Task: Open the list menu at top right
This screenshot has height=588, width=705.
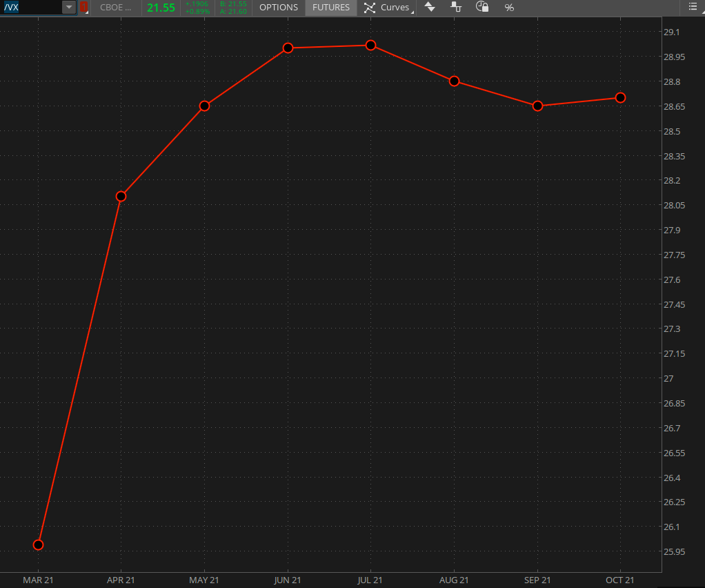Action: [693, 7]
